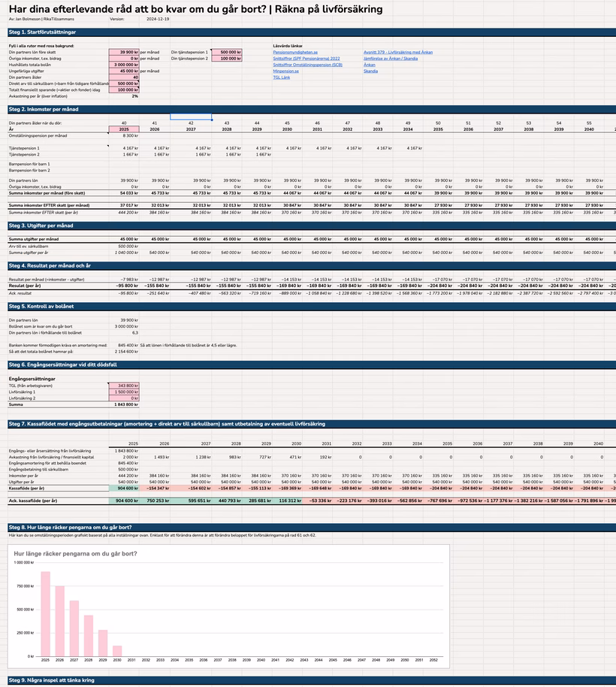Open the Minpension.se link

(285, 71)
